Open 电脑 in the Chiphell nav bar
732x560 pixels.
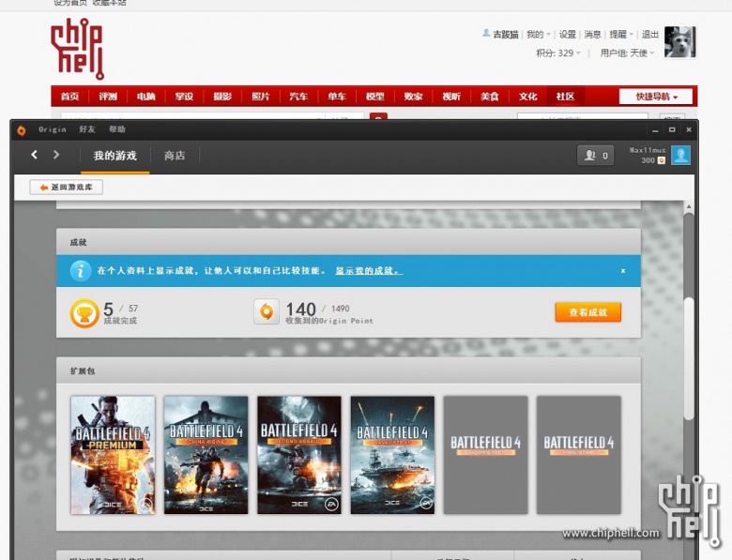[x=146, y=97]
